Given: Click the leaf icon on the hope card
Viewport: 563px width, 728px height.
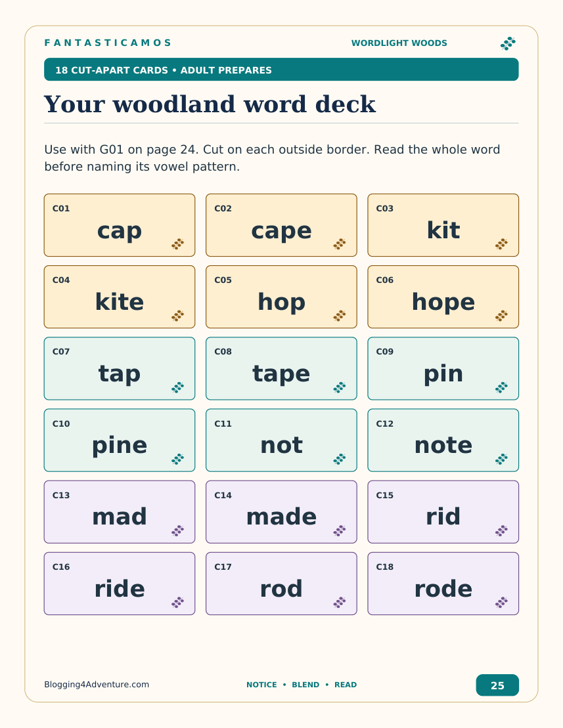Looking at the screenshot, I should tap(502, 316).
